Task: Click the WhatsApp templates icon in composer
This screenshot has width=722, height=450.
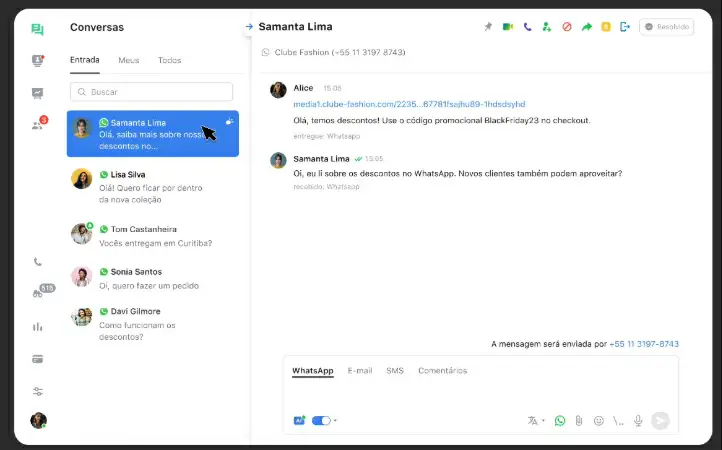Action: (560, 421)
